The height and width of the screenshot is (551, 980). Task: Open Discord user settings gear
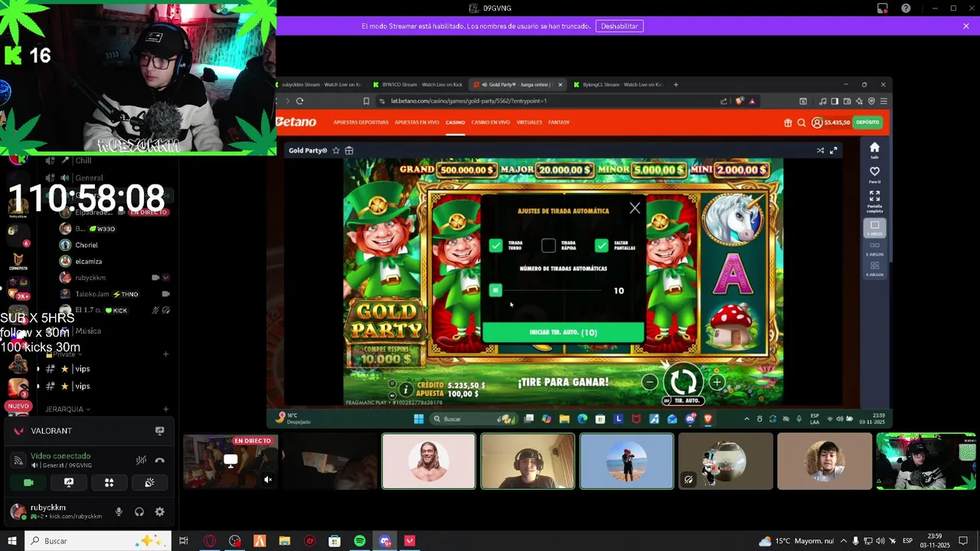click(159, 512)
